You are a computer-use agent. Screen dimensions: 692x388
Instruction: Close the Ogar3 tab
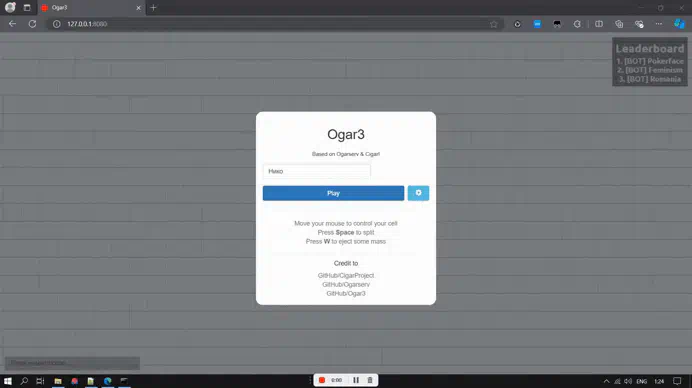138,8
